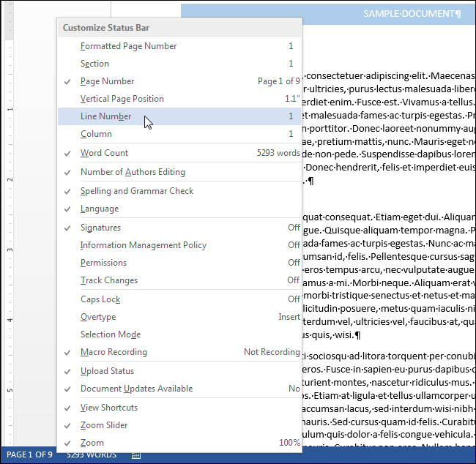
Task: Uncheck Word Count in the menu
Action: [179, 153]
